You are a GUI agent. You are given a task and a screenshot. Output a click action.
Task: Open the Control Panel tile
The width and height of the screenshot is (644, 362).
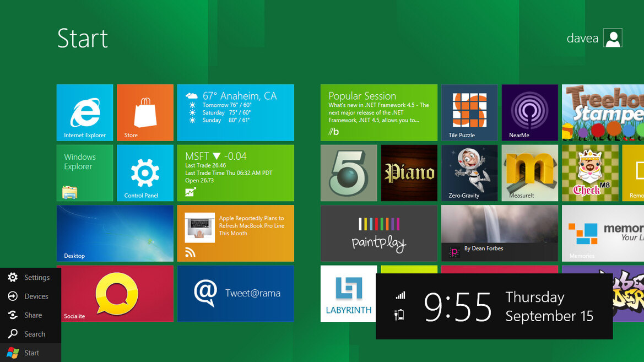point(145,173)
